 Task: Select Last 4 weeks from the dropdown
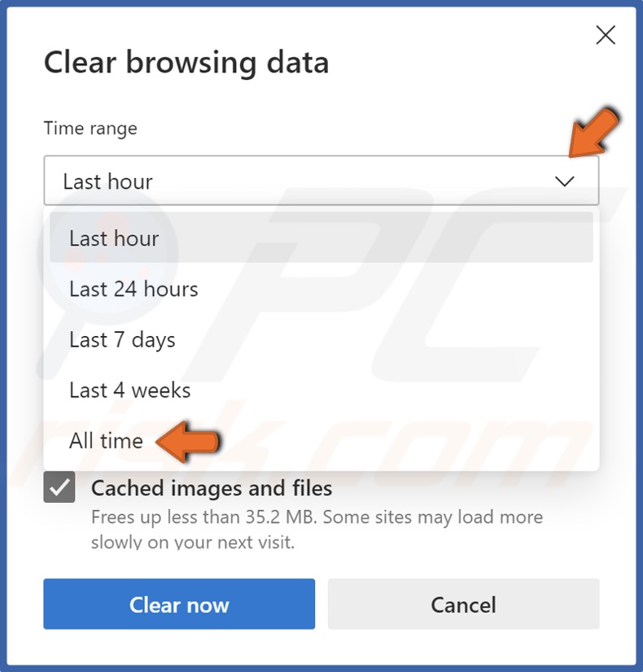pos(129,390)
